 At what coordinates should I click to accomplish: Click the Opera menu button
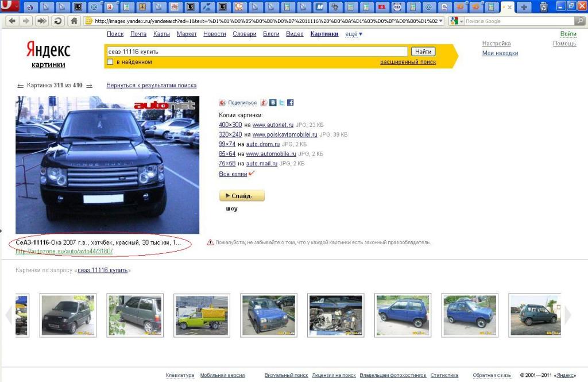[10, 7]
